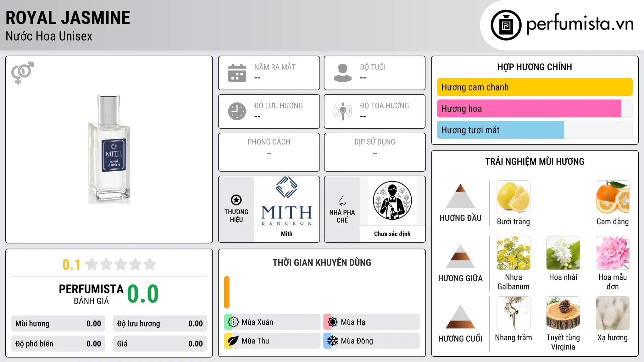The height and width of the screenshot is (362, 644).
Task: Click the Phong cách info card
Action: (269, 152)
